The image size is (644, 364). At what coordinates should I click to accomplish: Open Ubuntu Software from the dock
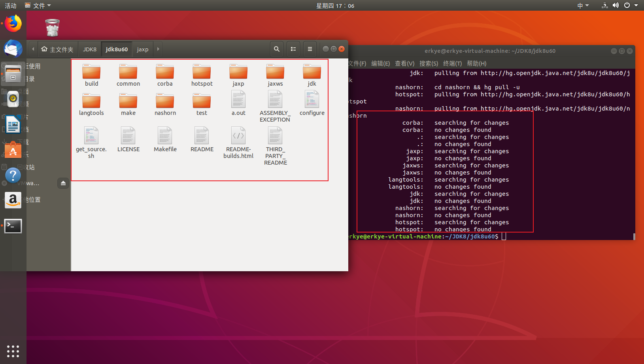tap(13, 150)
